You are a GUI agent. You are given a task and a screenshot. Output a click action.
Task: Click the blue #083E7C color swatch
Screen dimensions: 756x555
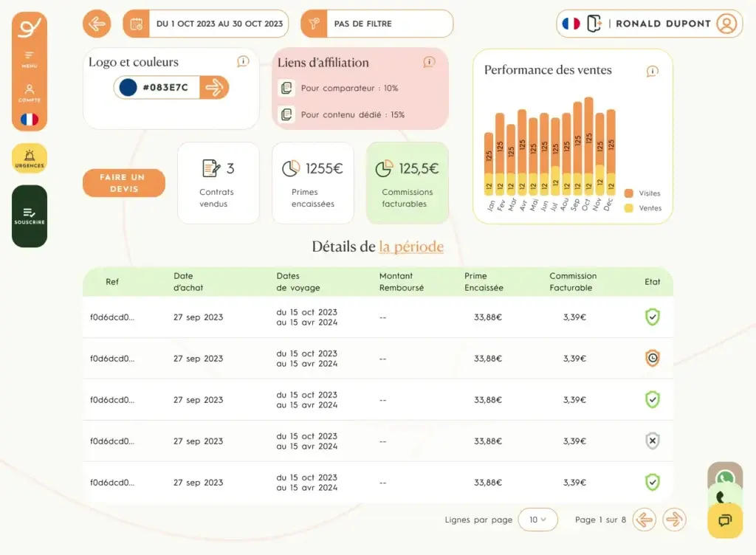click(128, 87)
